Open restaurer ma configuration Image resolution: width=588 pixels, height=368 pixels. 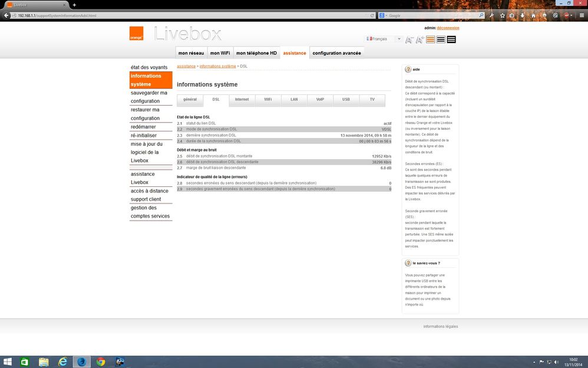click(x=151, y=114)
